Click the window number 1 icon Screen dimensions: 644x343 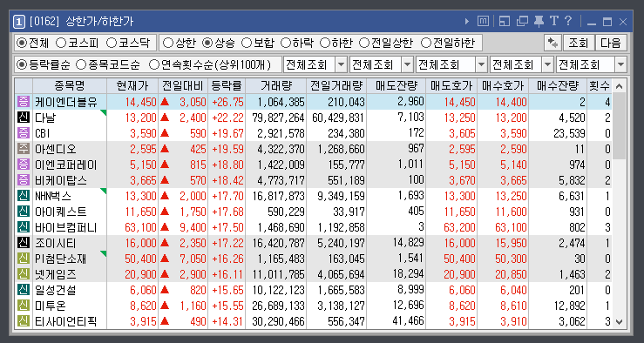19,22
